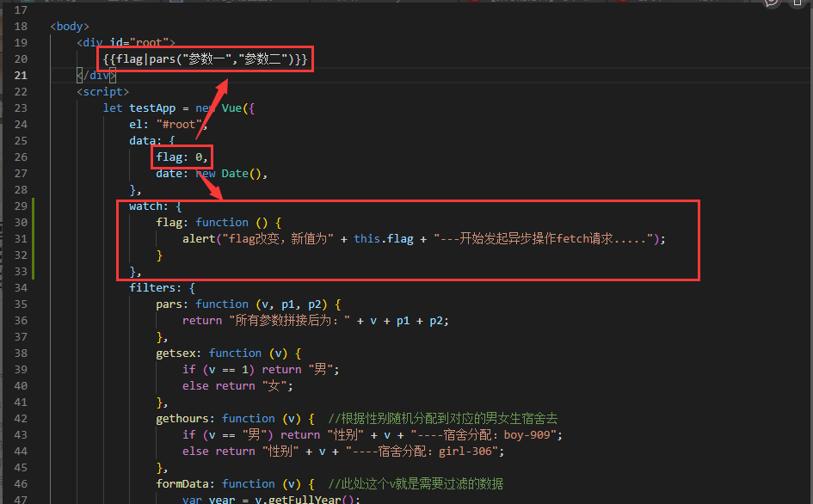
Task: Click line number 38 in the gutter
Action: click(x=21, y=353)
